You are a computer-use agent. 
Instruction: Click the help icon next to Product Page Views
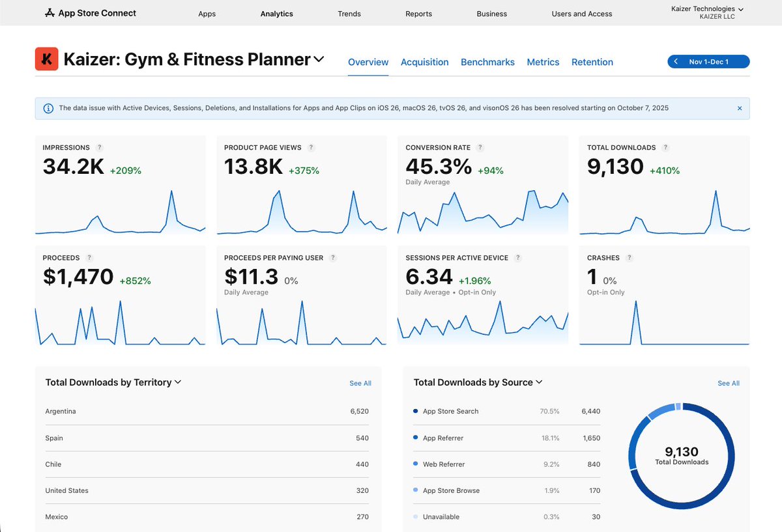311,148
